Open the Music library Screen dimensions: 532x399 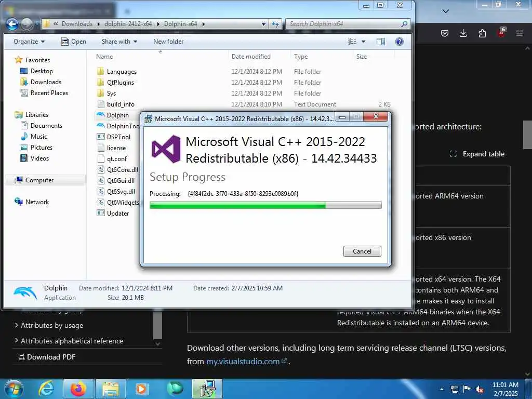(34, 137)
